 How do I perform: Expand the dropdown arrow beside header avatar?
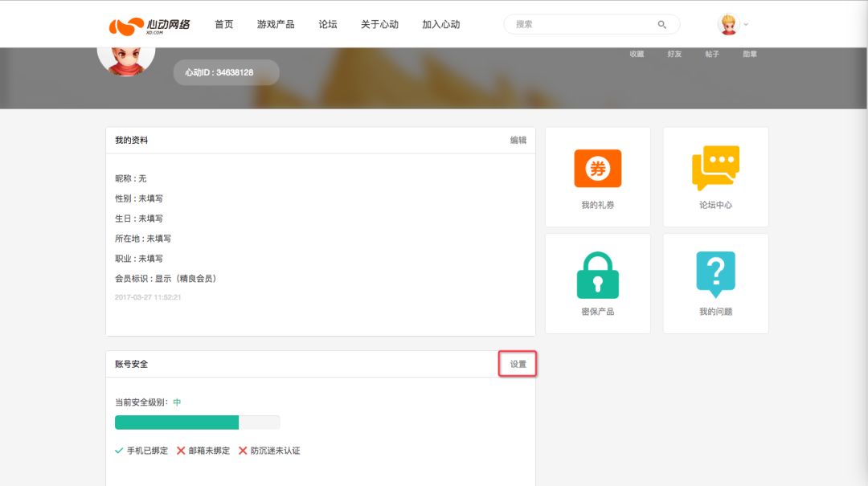[x=746, y=24]
